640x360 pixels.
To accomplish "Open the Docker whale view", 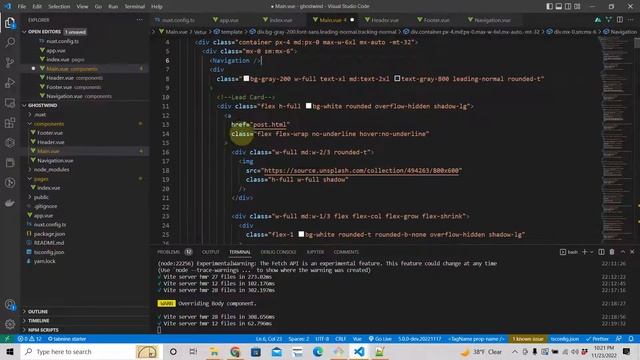I will [x=10, y=203].
